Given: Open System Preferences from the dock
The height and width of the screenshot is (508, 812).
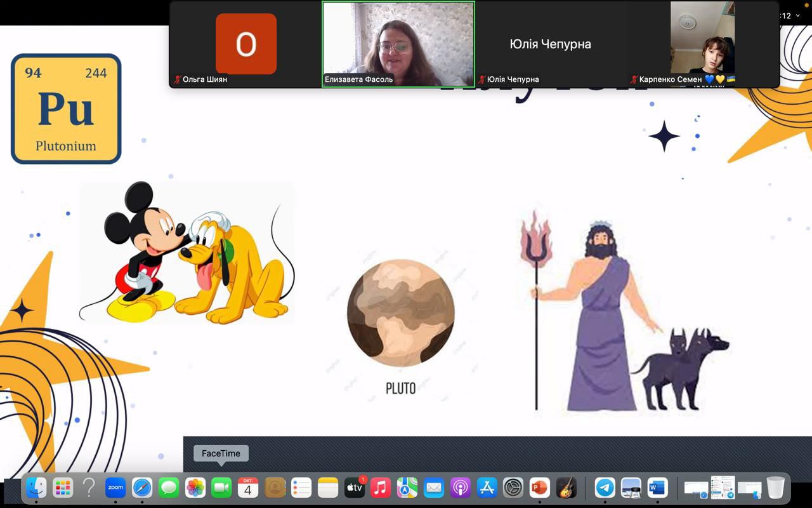Looking at the screenshot, I should tap(513, 488).
